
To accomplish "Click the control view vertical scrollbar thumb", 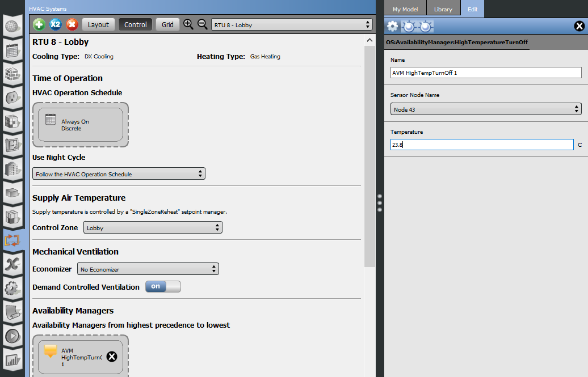I will tap(369, 156).
